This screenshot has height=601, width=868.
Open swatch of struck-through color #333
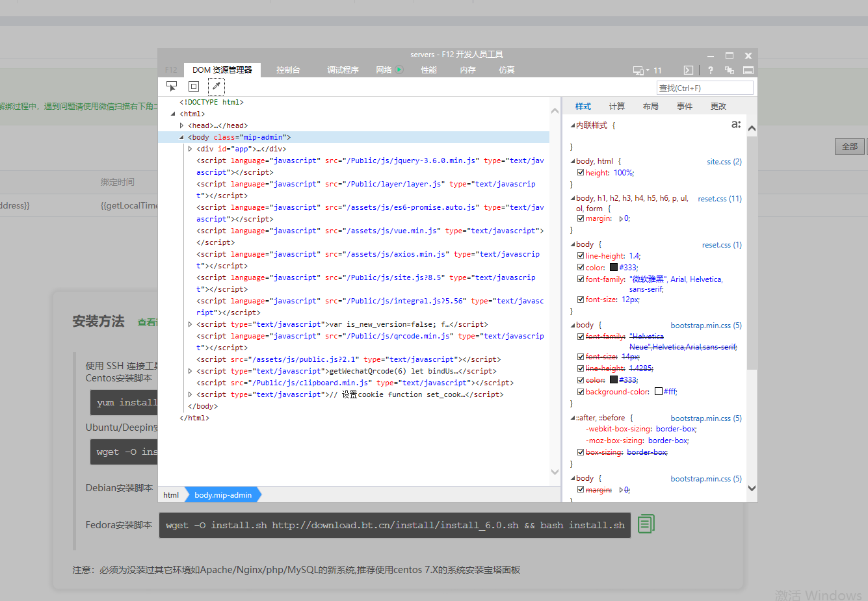(x=614, y=379)
